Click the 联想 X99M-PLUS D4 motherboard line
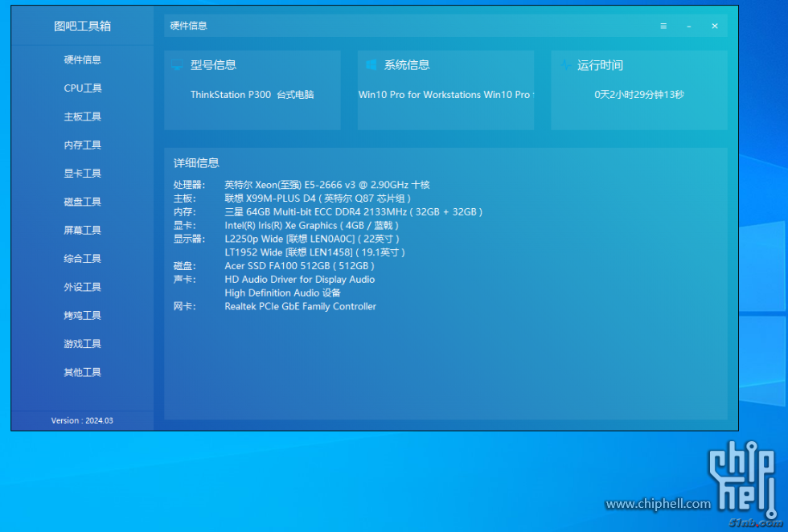 pos(318,198)
